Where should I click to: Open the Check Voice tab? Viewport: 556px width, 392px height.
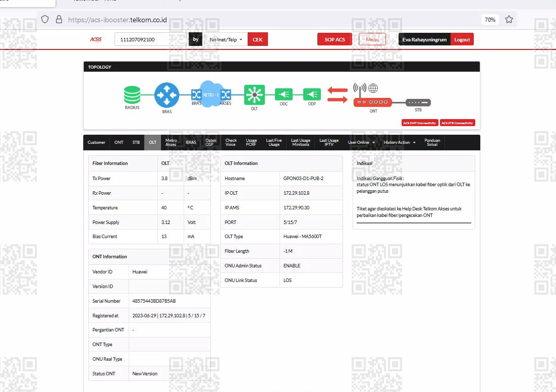231,142
